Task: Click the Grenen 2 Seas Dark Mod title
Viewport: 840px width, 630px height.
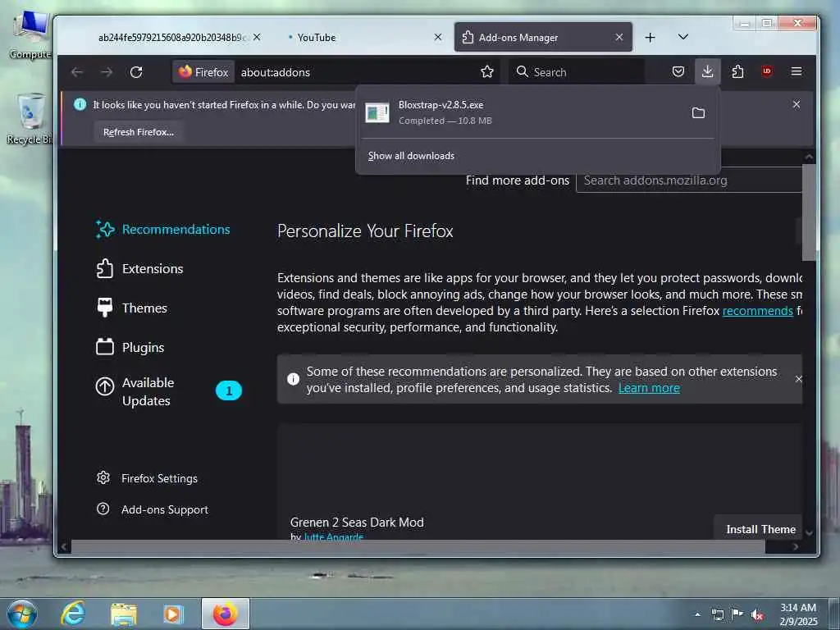Action: pos(357,523)
